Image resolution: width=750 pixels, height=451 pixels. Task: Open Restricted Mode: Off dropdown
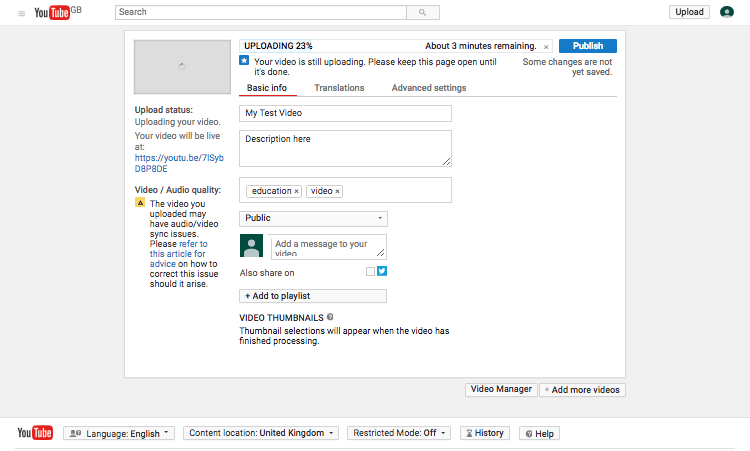[399, 433]
